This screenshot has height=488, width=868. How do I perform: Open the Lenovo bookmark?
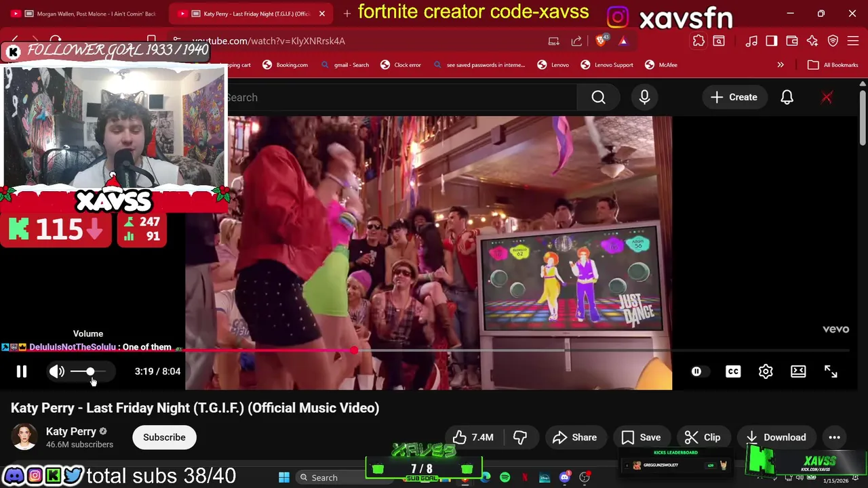[x=553, y=65]
